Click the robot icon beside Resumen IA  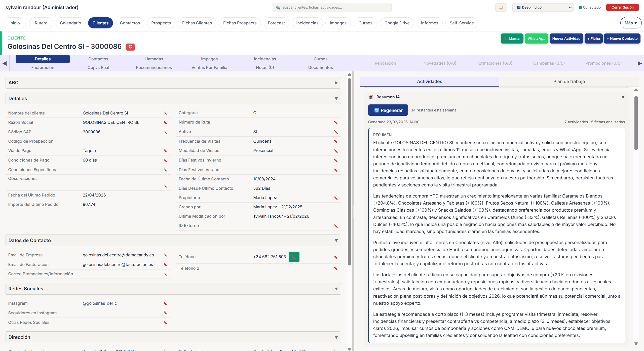(370, 97)
